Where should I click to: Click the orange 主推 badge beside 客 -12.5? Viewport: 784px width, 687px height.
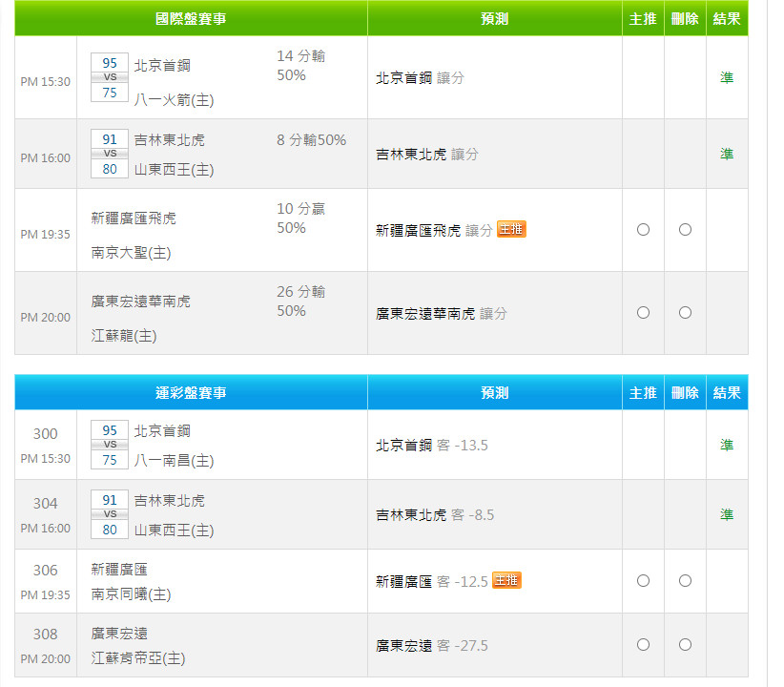tap(506, 580)
